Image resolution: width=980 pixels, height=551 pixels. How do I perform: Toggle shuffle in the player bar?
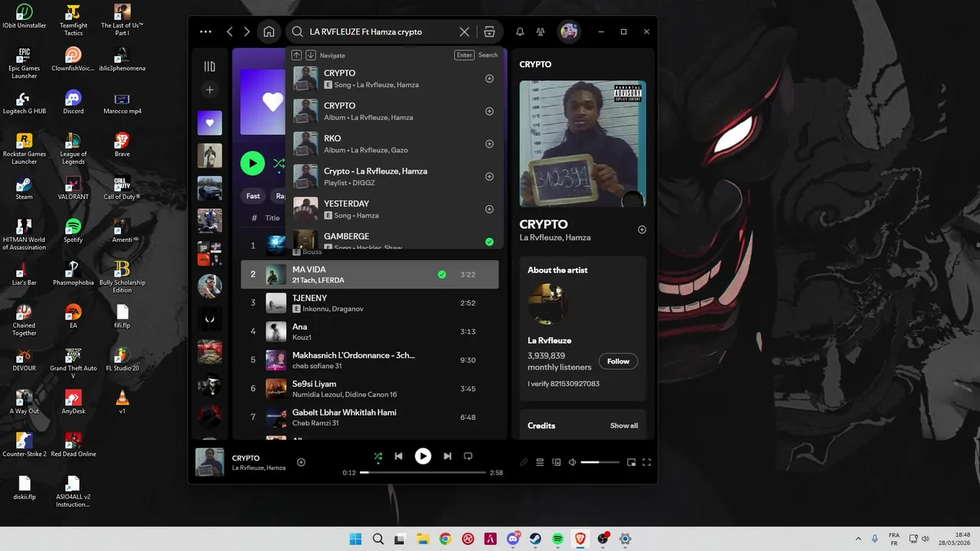click(377, 456)
